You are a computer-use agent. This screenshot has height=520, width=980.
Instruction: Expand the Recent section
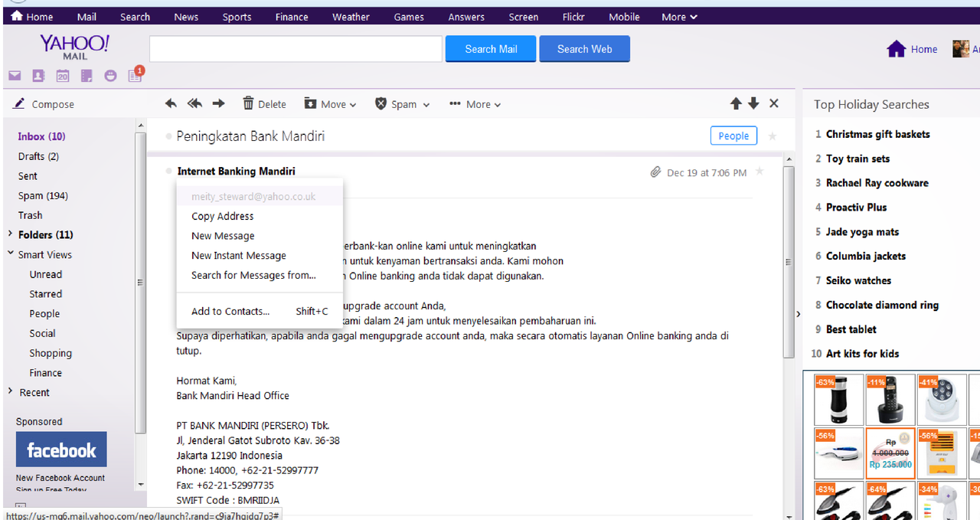(x=11, y=391)
